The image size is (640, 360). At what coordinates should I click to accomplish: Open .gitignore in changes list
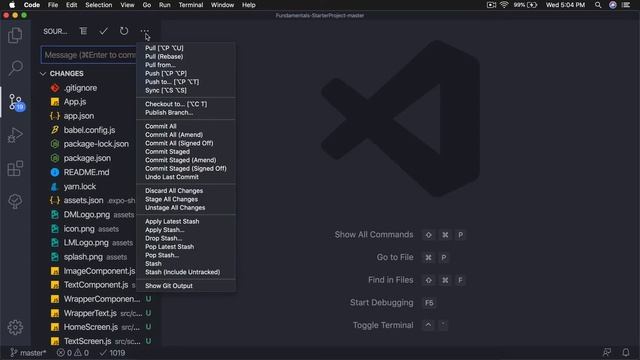pos(80,88)
